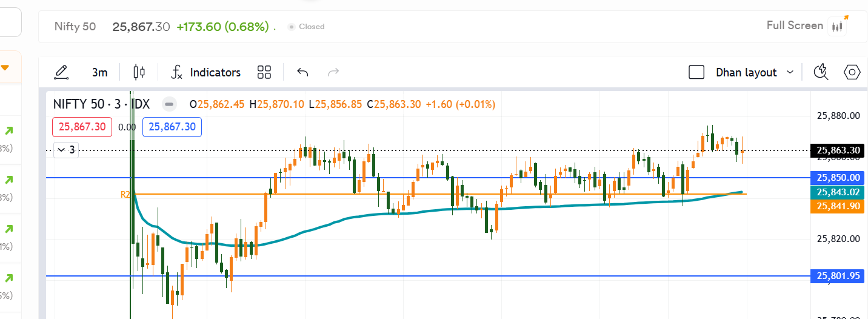Open the quick search lightning icon
Screen dimensions: 868x319
coord(821,72)
